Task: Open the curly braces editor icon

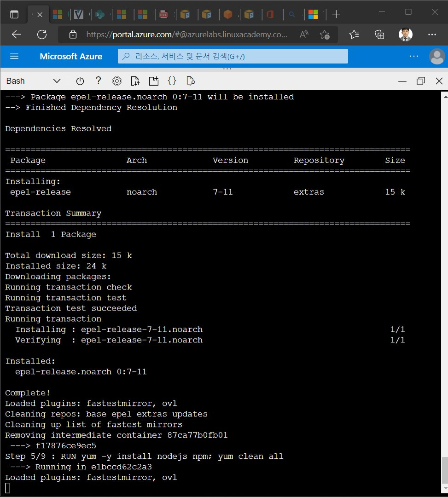Action: 172,81
